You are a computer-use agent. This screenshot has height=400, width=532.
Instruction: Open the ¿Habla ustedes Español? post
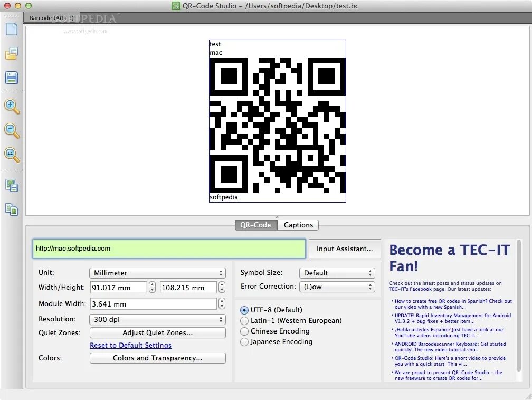pyautogui.click(x=449, y=332)
